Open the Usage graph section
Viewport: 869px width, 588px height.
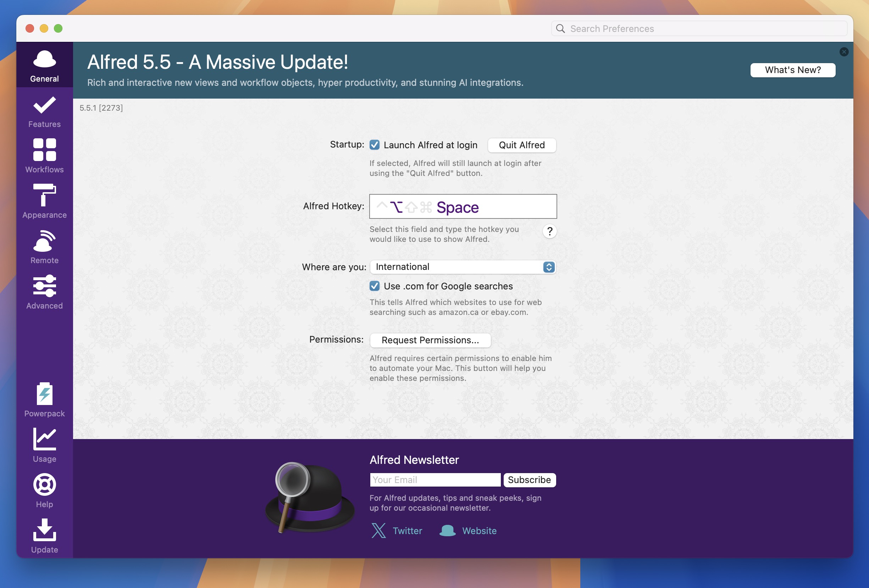click(x=44, y=445)
